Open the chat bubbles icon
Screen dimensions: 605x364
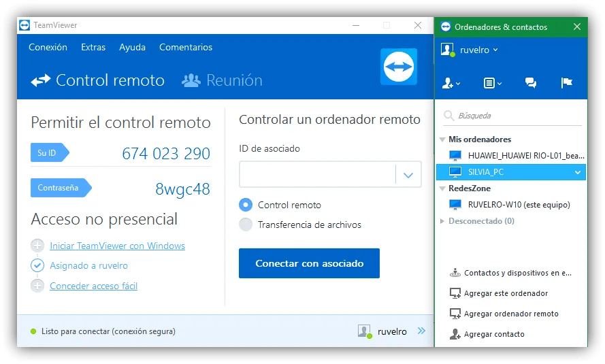point(531,82)
